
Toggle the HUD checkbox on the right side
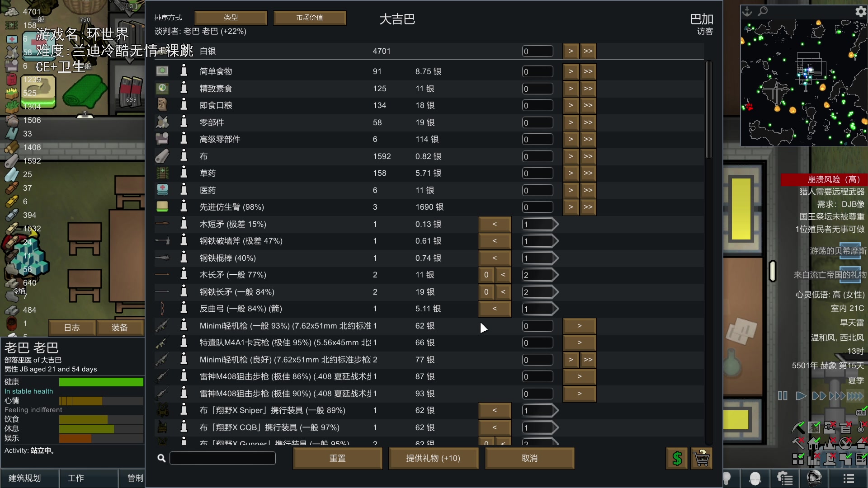pyautogui.click(x=861, y=413)
